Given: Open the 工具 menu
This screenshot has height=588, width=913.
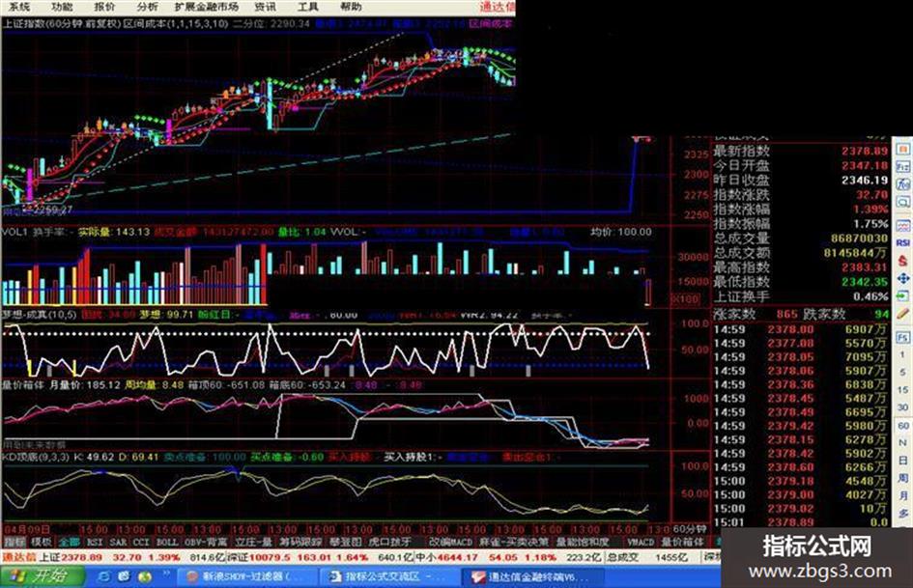Looking at the screenshot, I should click(308, 7).
